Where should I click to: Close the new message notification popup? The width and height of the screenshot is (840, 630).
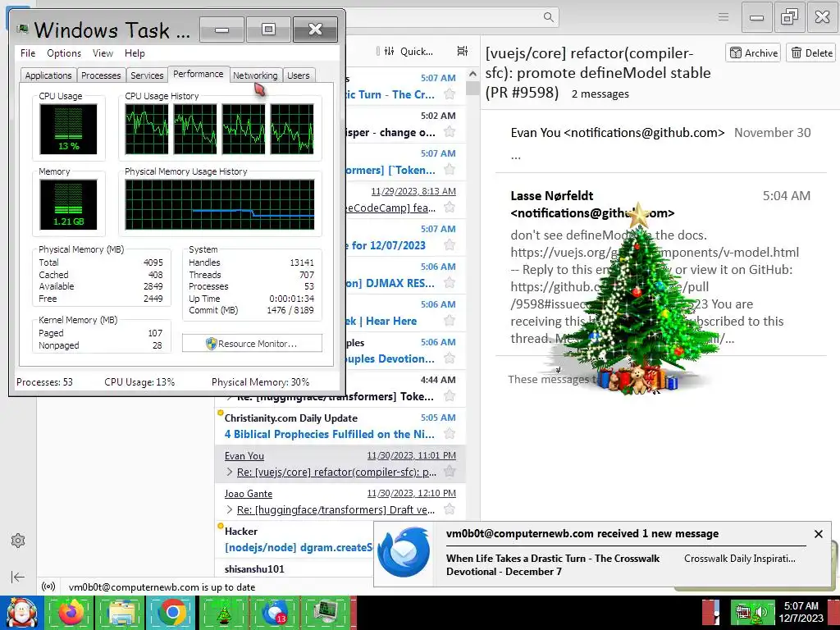click(x=818, y=534)
